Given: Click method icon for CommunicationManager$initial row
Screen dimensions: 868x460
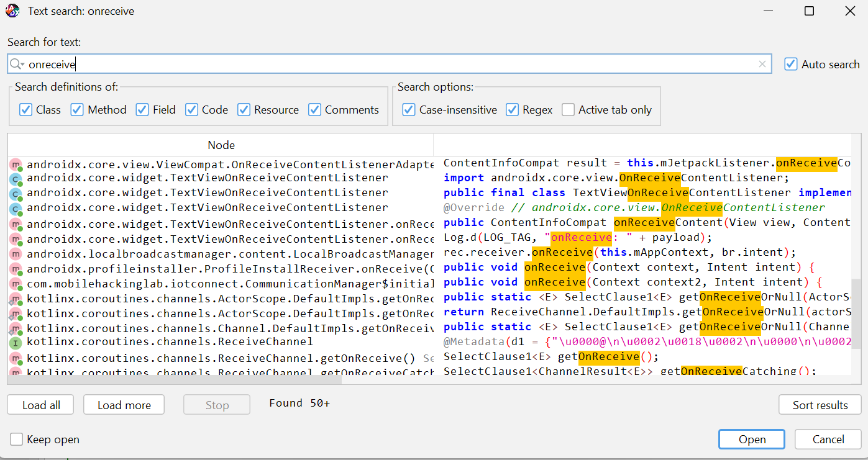Looking at the screenshot, I should coord(16,284).
